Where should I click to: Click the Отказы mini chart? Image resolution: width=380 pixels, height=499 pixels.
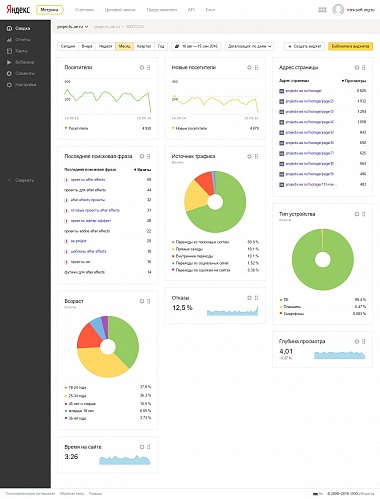coord(232,310)
